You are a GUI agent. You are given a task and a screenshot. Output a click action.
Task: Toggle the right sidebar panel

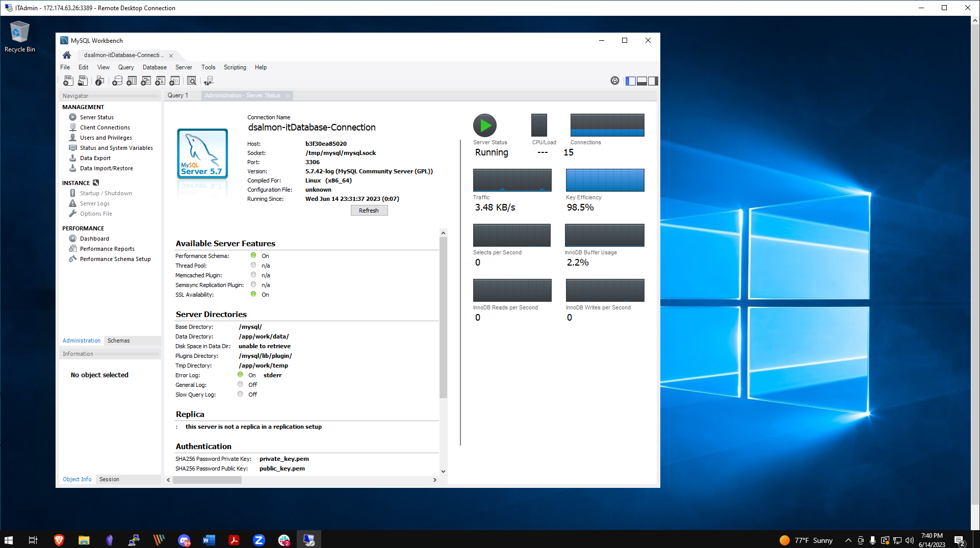click(653, 81)
